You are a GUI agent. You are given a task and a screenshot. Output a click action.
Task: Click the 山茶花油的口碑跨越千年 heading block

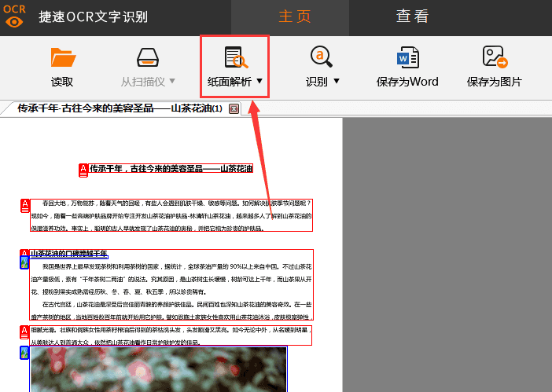coord(69,254)
